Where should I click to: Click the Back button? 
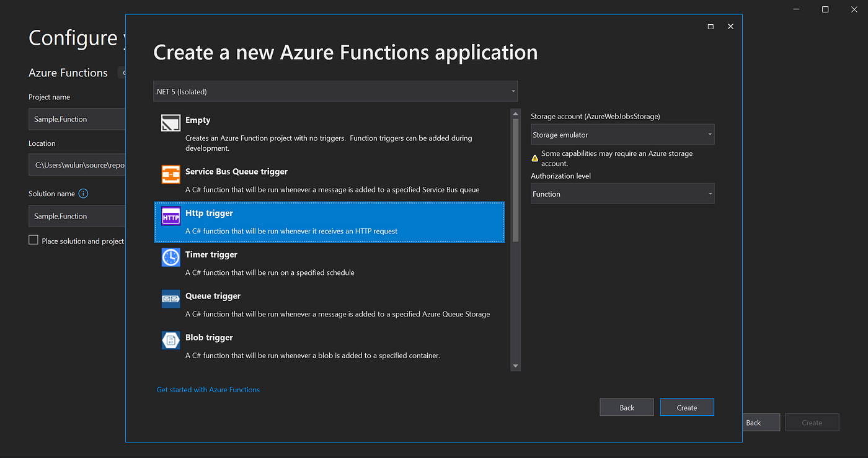point(626,407)
